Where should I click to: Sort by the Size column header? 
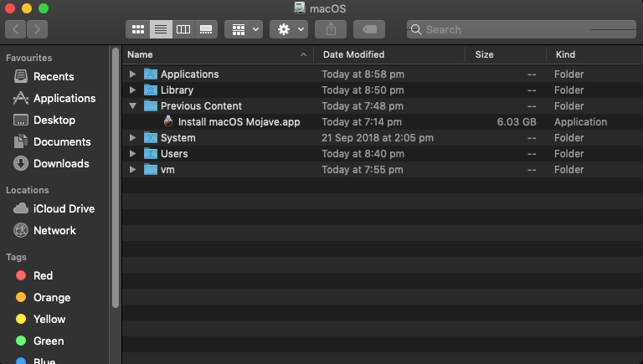tap(484, 54)
